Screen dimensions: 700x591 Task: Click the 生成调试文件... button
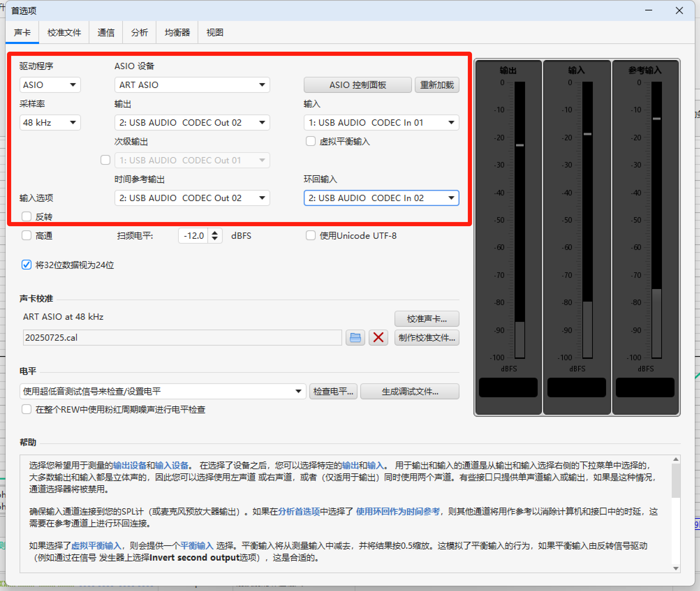(x=410, y=391)
